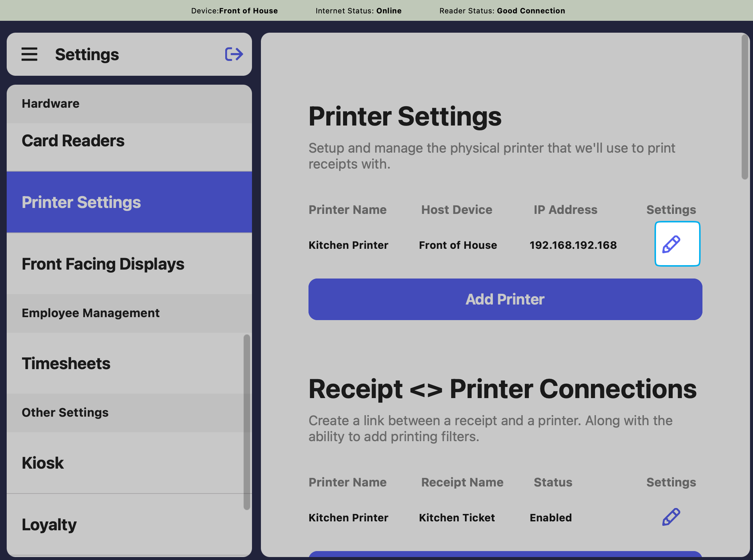The height and width of the screenshot is (560, 753).
Task: Open the hamburger menu icon
Action: (29, 54)
